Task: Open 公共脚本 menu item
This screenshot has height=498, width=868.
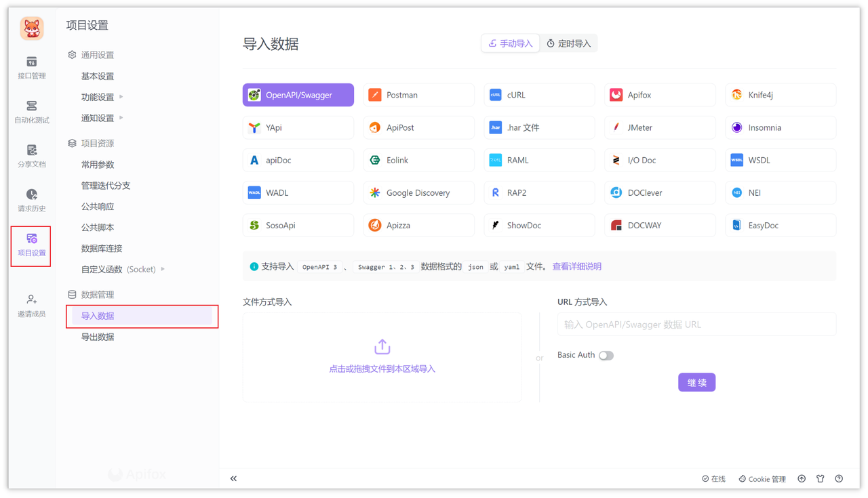Action: pyautogui.click(x=98, y=228)
